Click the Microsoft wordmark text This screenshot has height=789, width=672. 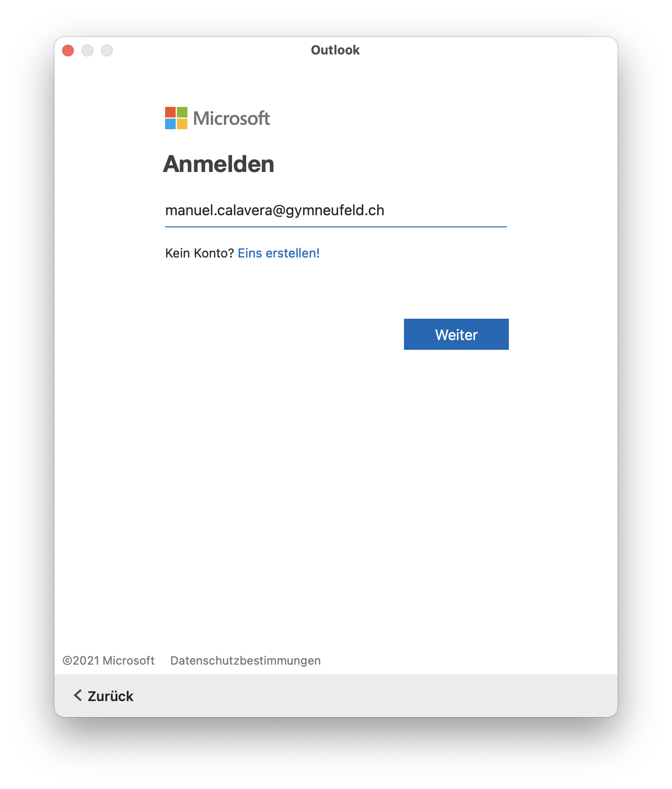pos(232,119)
